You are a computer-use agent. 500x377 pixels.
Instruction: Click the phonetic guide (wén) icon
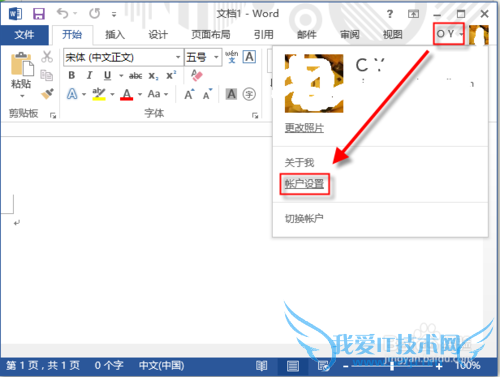point(232,57)
